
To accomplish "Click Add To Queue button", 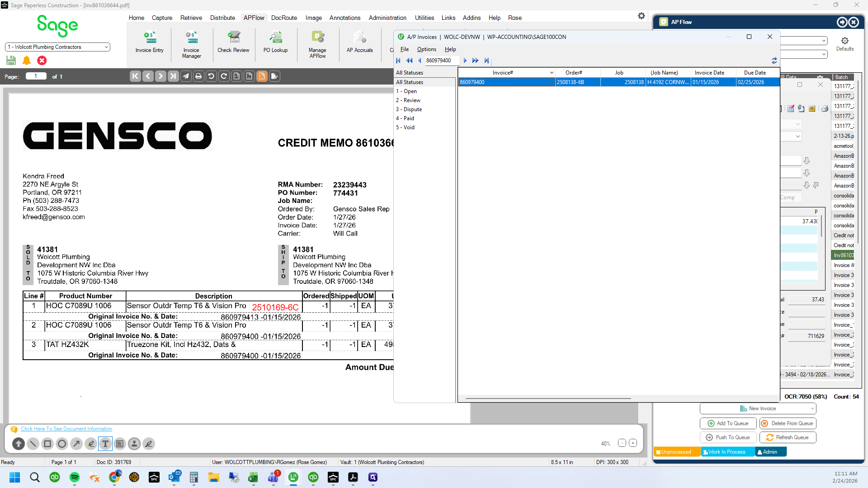I will click(728, 423).
